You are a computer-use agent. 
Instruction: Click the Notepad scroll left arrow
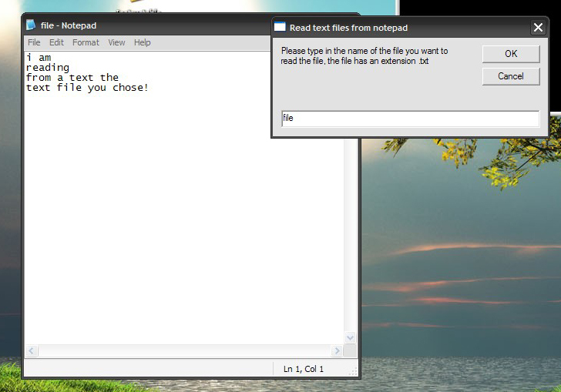pyautogui.click(x=31, y=351)
